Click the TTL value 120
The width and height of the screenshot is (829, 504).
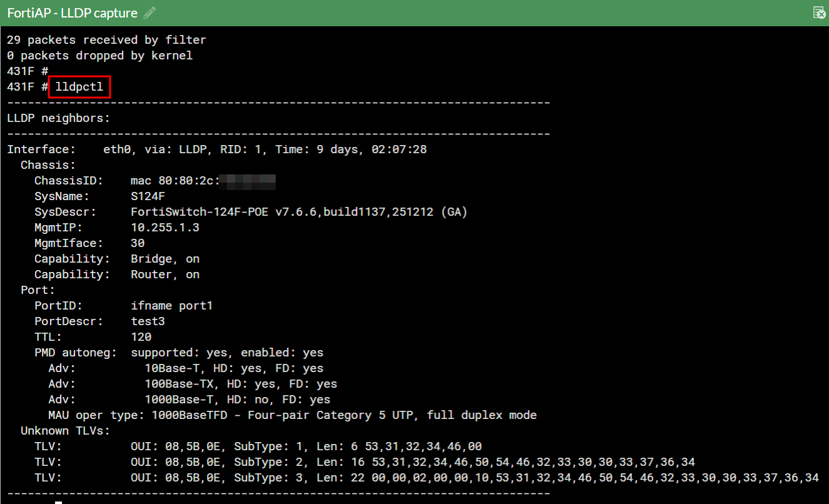[141, 337]
